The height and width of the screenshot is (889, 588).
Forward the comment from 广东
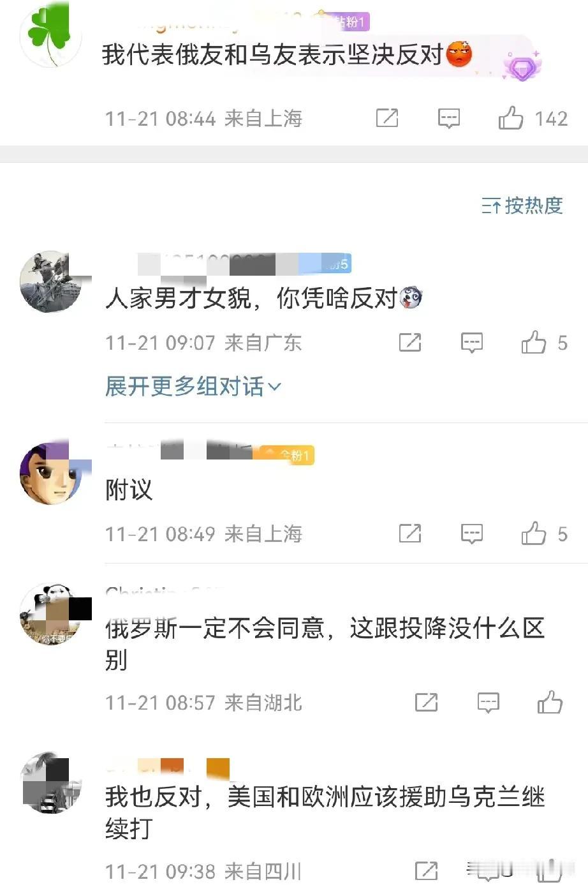(410, 343)
